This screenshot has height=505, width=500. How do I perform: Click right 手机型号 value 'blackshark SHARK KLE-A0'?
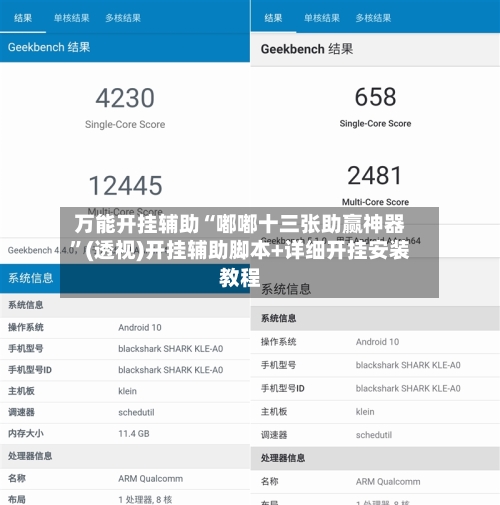(408, 365)
